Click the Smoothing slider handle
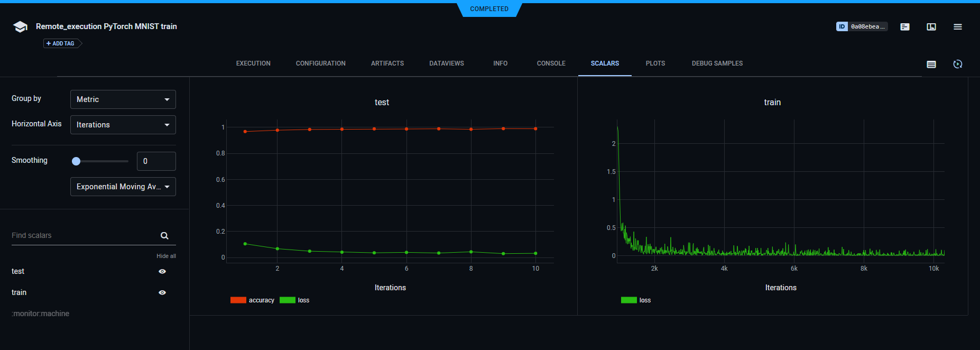The width and height of the screenshot is (980, 350). coord(76,161)
